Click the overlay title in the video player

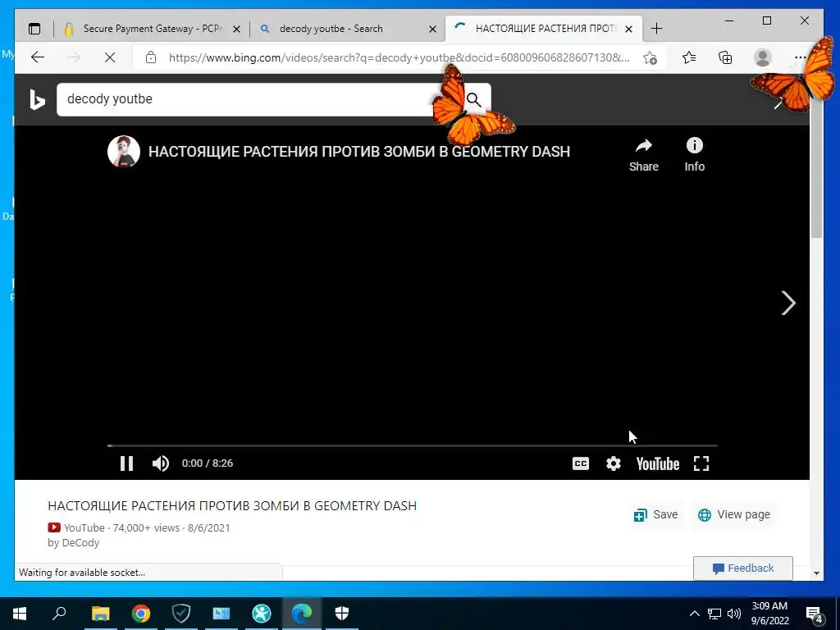pos(359,152)
